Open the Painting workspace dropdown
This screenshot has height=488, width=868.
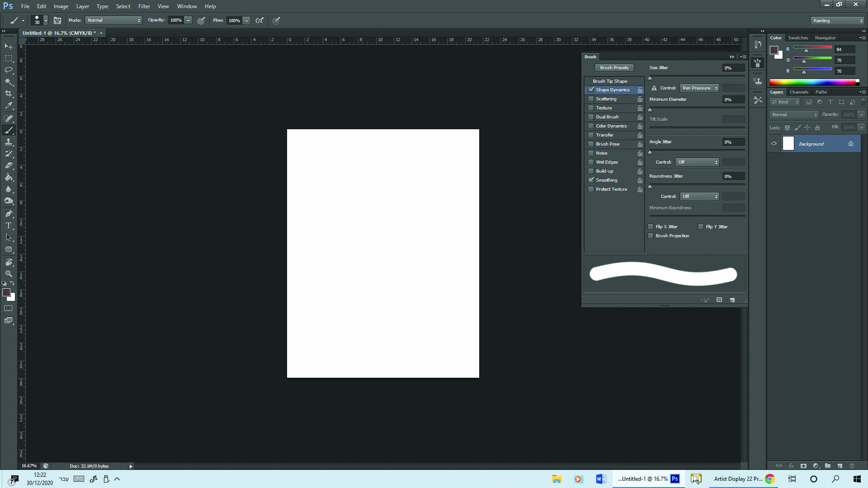pyautogui.click(x=837, y=21)
